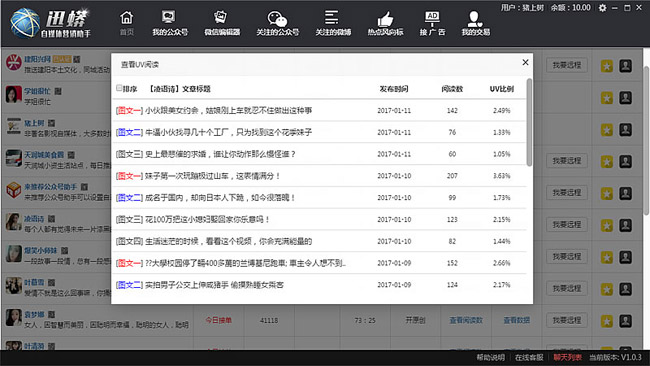Open the 关注的微博 section
650x366 pixels.
[x=333, y=23]
